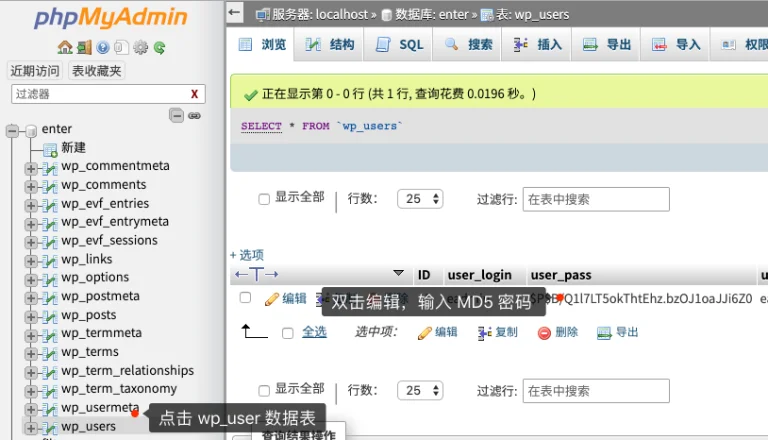Click the top 在表中搜索 filter field
Screen dimensions: 768x440
[x=596, y=199]
